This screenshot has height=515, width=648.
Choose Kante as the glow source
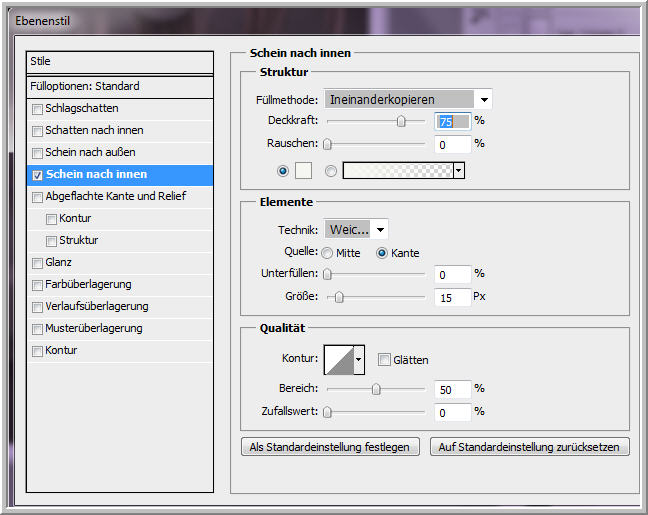381,253
